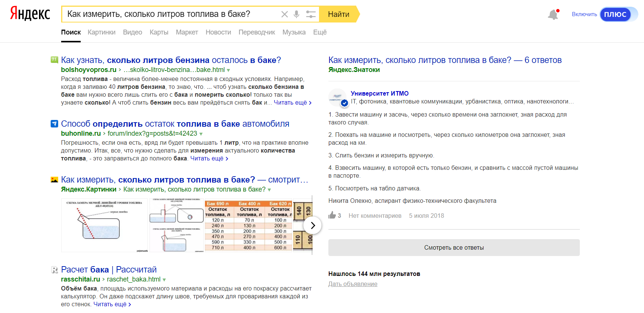The image size is (644, 313).
Task: Open 'Способ определить остаток топлива' result
Action: click(175, 124)
